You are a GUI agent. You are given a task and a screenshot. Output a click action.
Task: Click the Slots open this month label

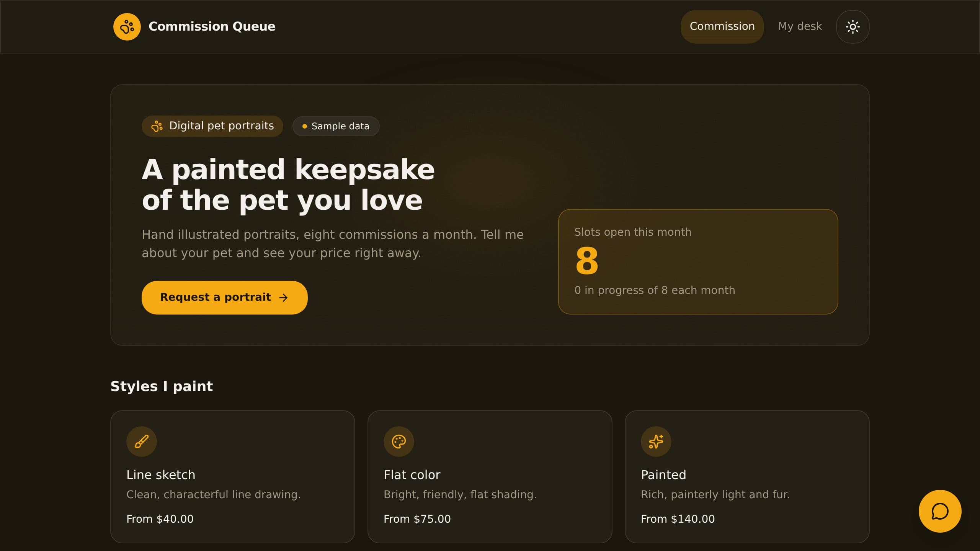coord(633,232)
